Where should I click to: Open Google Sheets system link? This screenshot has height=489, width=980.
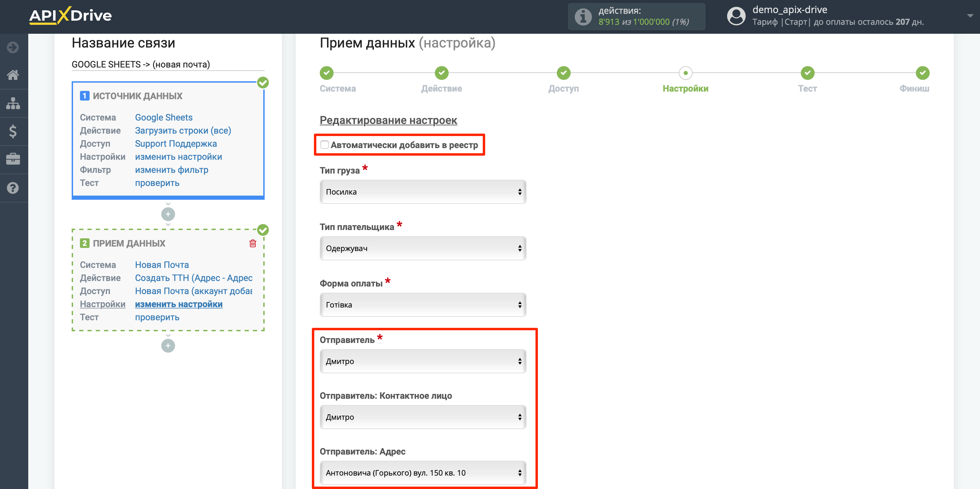(x=164, y=117)
